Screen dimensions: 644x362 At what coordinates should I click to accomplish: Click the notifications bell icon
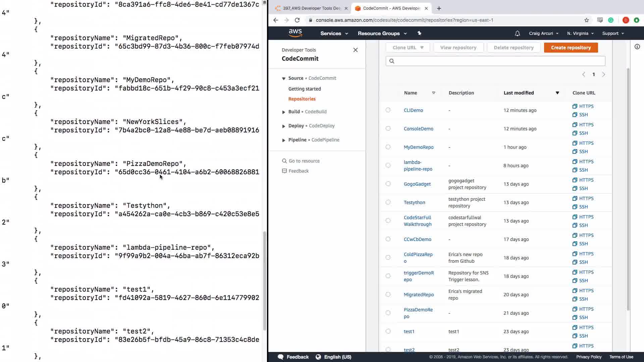[517, 34]
